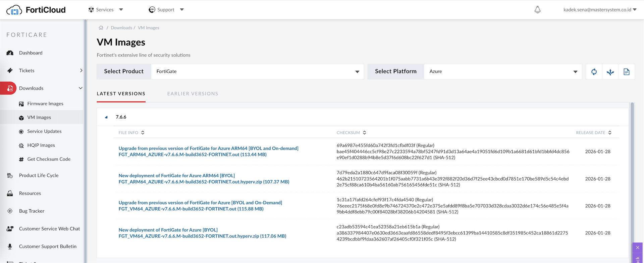
Task: Open the Select Platform dropdown showing Azure
Action: (503, 72)
